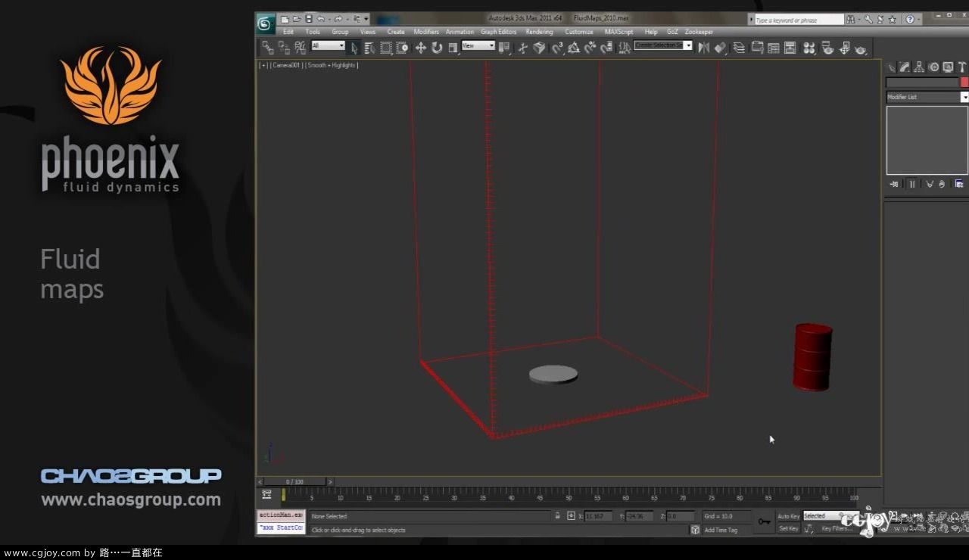969x560 pixels.
Task: Open Curve Editor from the toolbar
Action: (x=773, y=48)
